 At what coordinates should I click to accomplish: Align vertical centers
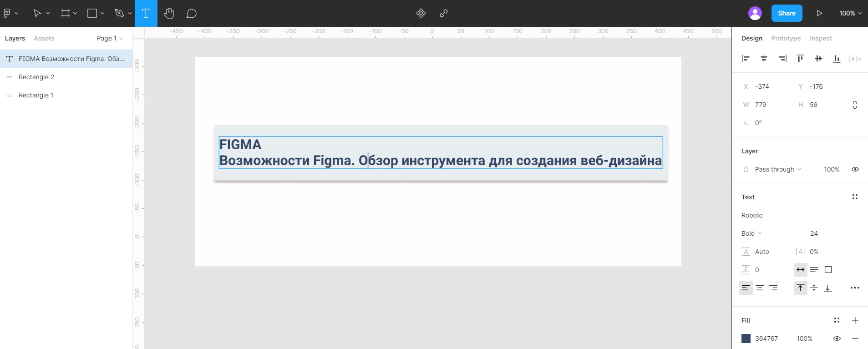[x=818, y=58]
